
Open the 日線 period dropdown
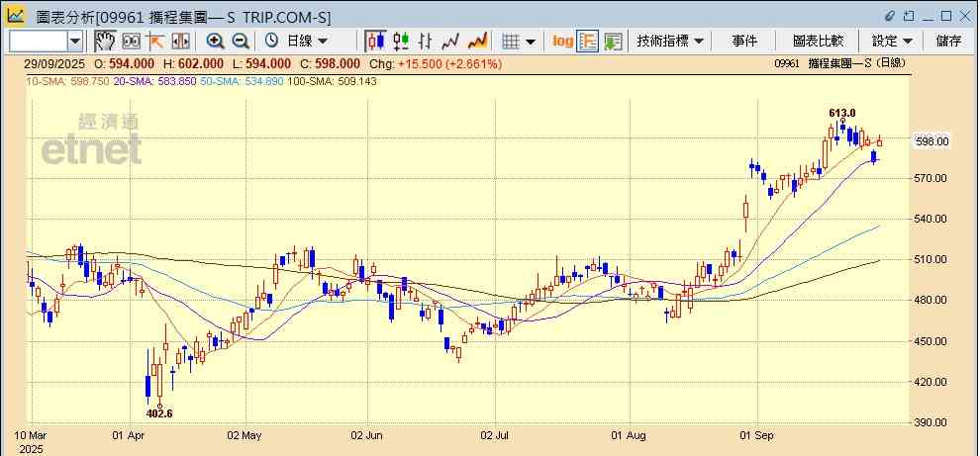(x=307, y=42)
